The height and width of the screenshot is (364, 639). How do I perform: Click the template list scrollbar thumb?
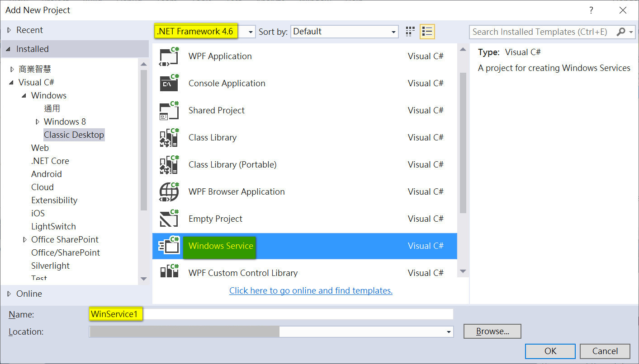(463, 142)
